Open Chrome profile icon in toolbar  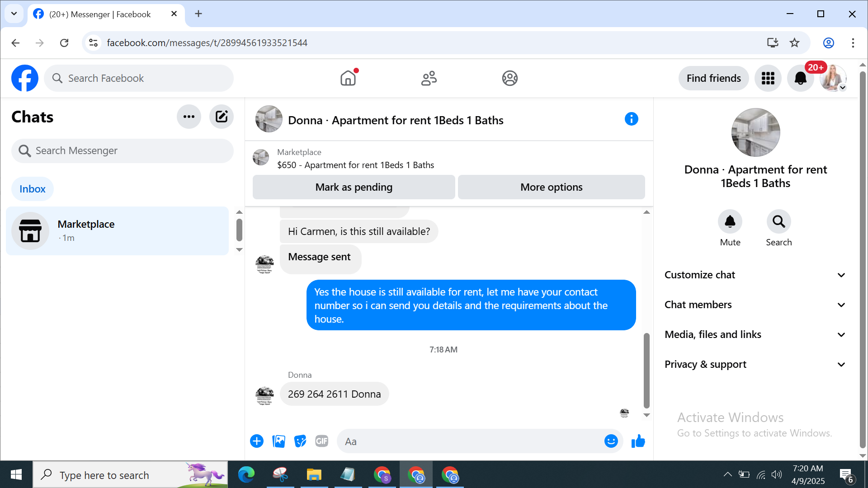pyautogui.click(x=828, y=43)
